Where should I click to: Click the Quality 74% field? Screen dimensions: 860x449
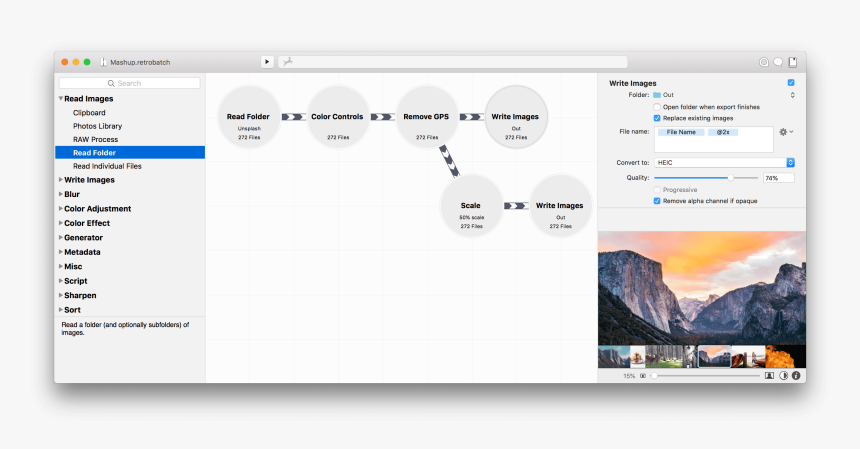coord(778,178)
